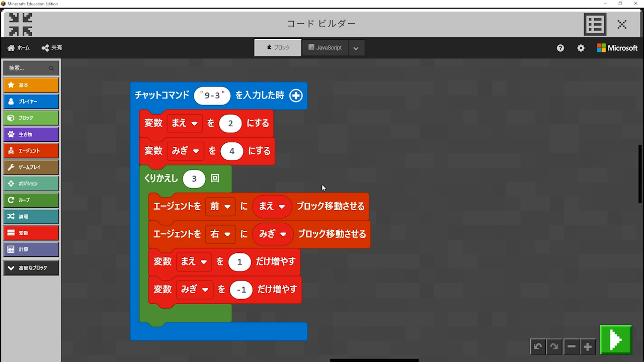This screenshot has width=644, height=362.
Task: Click the undo arrow icon
Action: (x=538, y=346)
